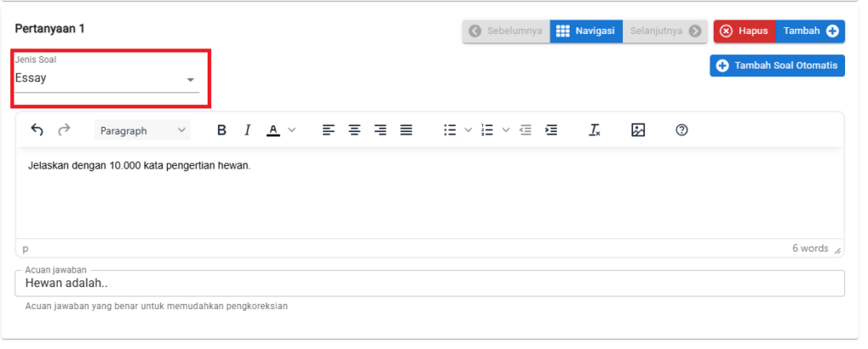Insert a bullet list
This screenshot has height=349, width=868.
[450, 130]
